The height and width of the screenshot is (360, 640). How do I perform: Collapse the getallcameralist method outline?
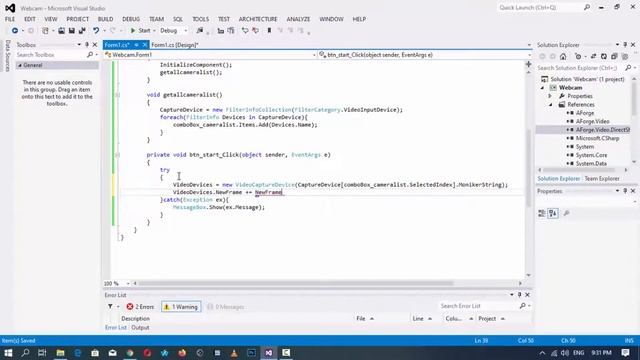click(x=118, y=95)
